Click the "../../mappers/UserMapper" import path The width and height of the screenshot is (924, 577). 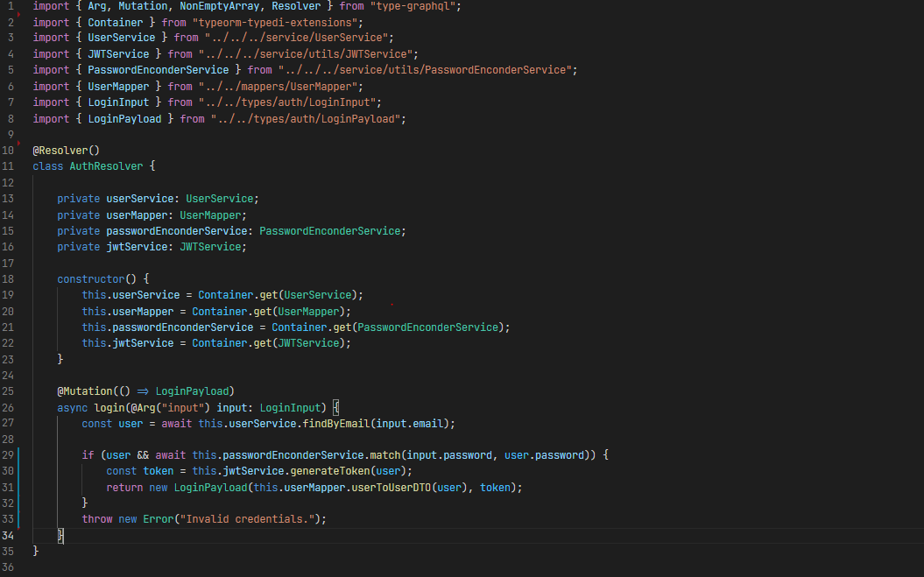(x=278, y=87)
